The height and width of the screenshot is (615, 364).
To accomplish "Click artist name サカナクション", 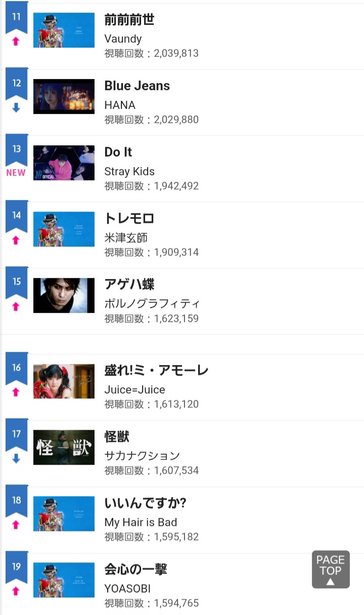I will pos(142,456).
